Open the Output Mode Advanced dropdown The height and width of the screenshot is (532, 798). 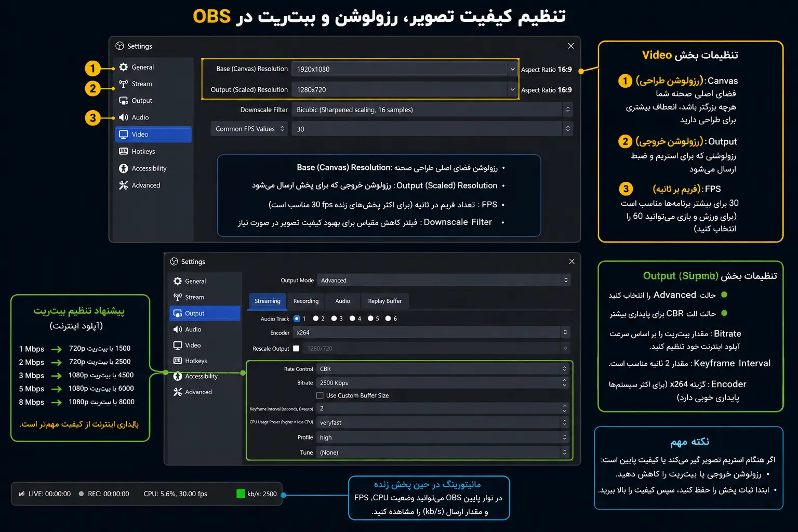pos(444,280)
